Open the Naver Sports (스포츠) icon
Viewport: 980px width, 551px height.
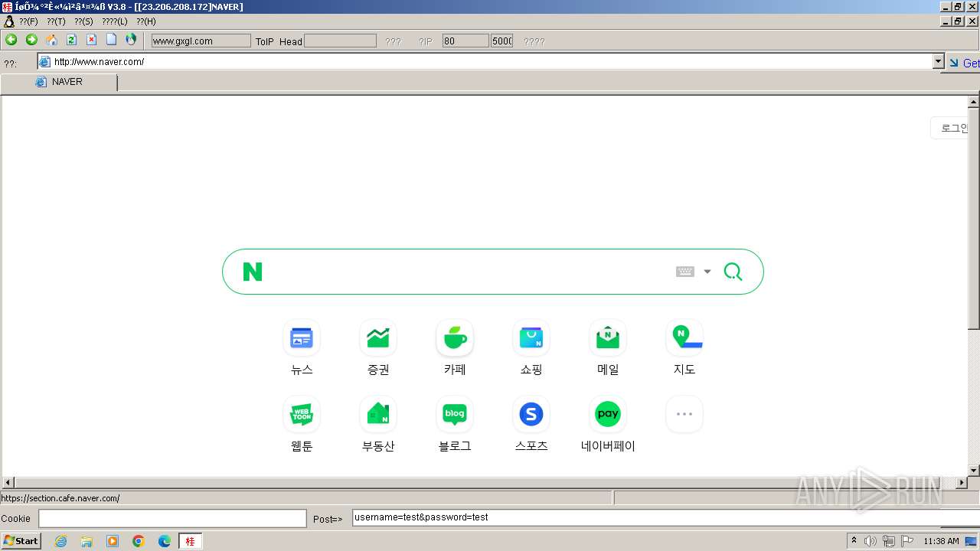point(531,414)
